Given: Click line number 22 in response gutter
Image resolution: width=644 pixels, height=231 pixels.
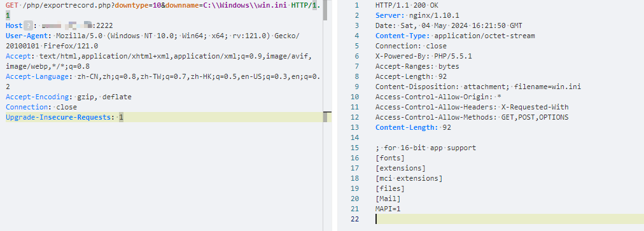Looking at the screenshot, I should pyautogui.click(x=354, y=219).
